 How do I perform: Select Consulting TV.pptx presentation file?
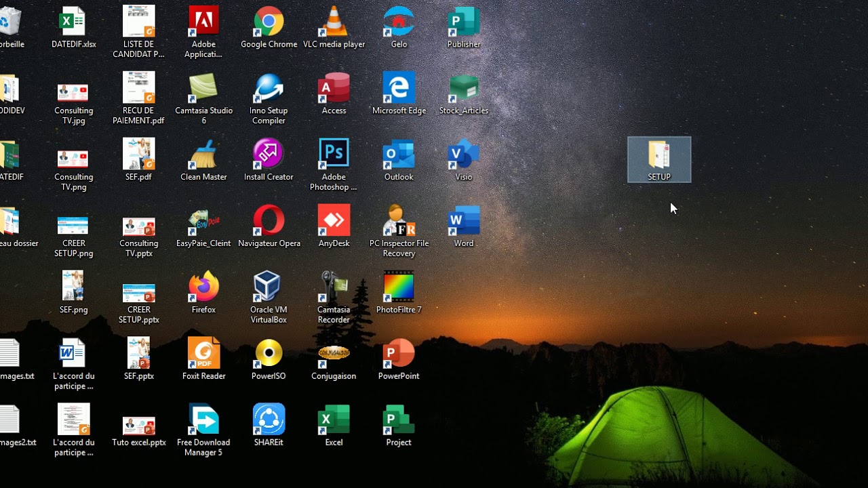[139, 226]
